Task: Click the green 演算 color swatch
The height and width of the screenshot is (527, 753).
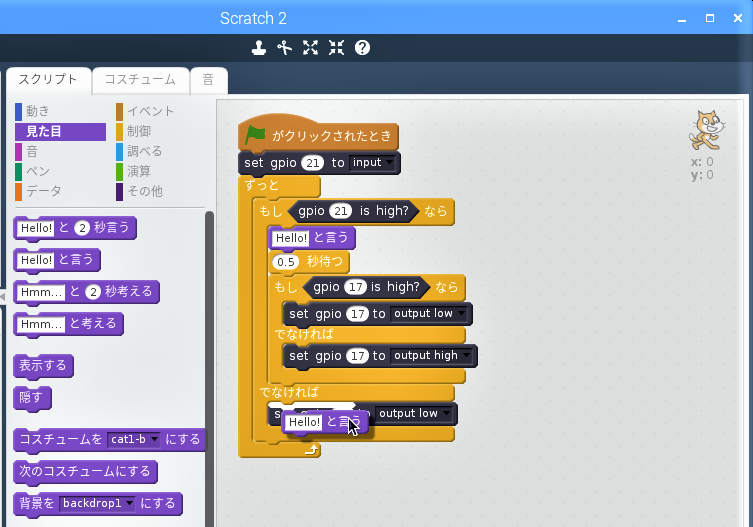Action: [119, 171]
